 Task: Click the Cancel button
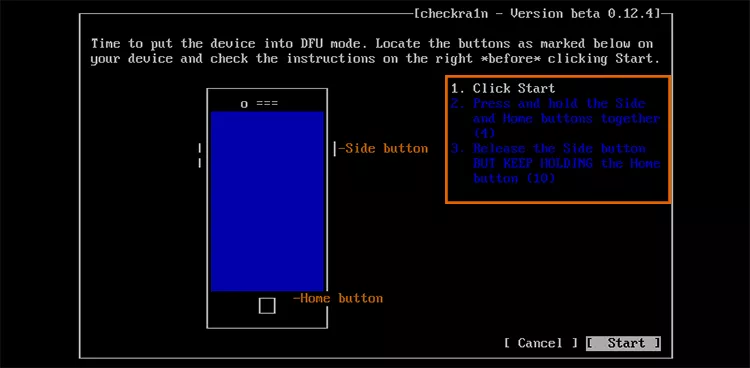pyautogui.click(x=540, y=343)
